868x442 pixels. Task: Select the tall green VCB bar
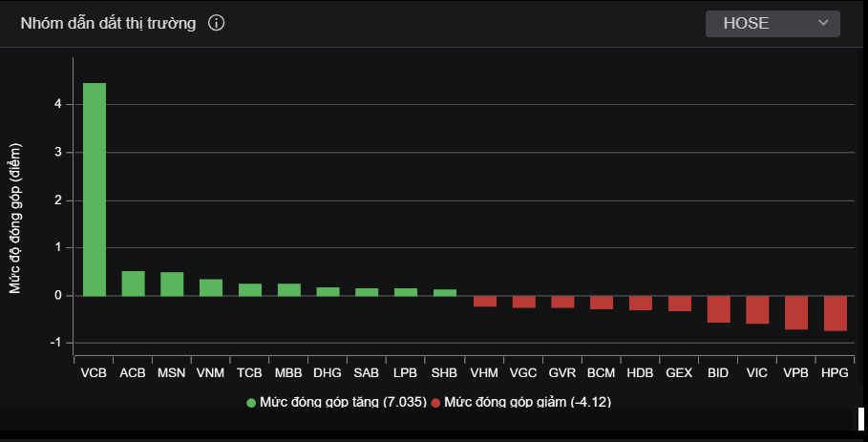95,189
